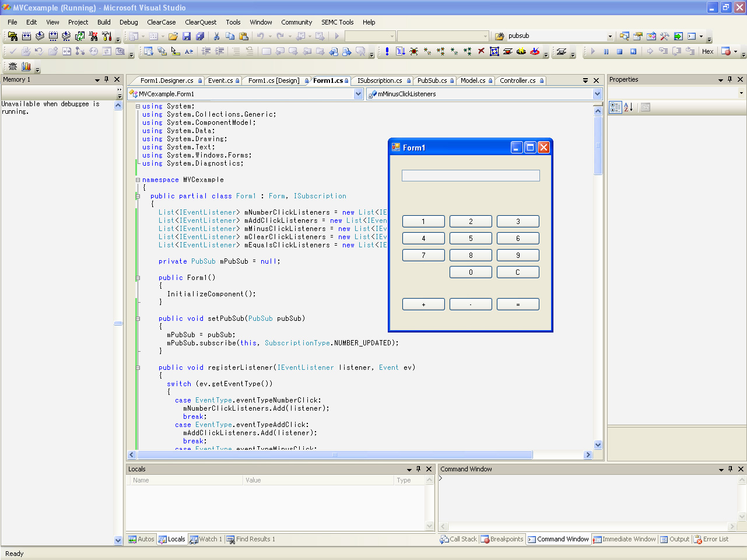Switch to the Immediate Window tab
This screenshot has width=747, height=560.
624,540
